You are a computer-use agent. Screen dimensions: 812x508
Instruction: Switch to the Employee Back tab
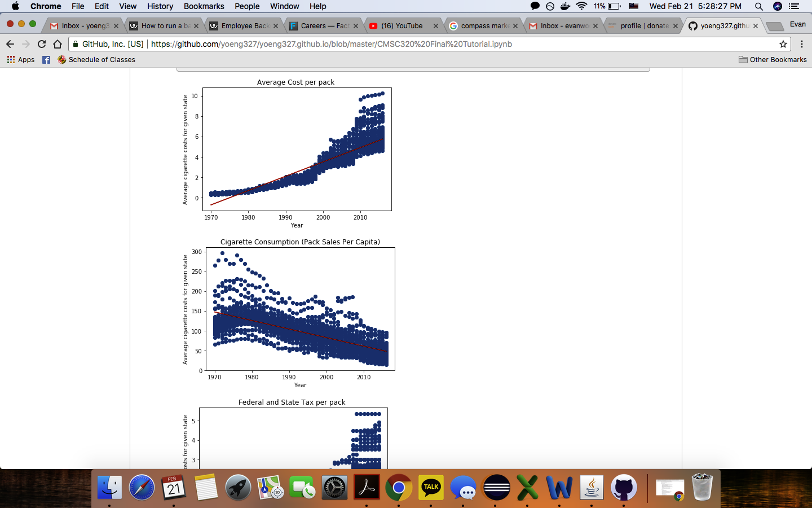[x=245, y=26]
